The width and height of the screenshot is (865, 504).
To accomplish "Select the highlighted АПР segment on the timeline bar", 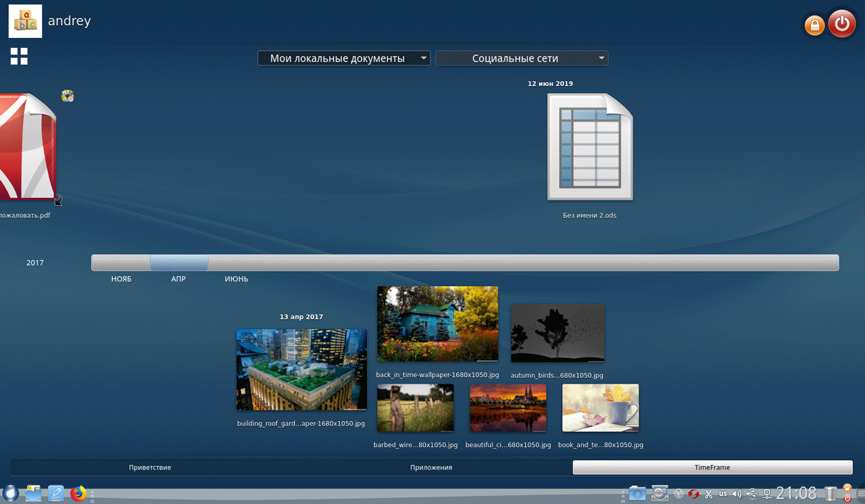I will click(x=179, y=263).
